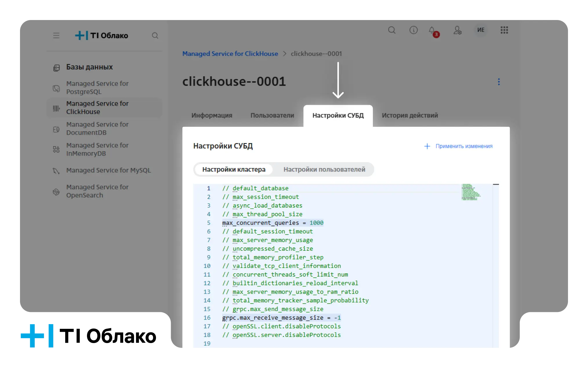Click the Базы данных section heading
This screenshot has width=588, height=368.
coord(89,67)
